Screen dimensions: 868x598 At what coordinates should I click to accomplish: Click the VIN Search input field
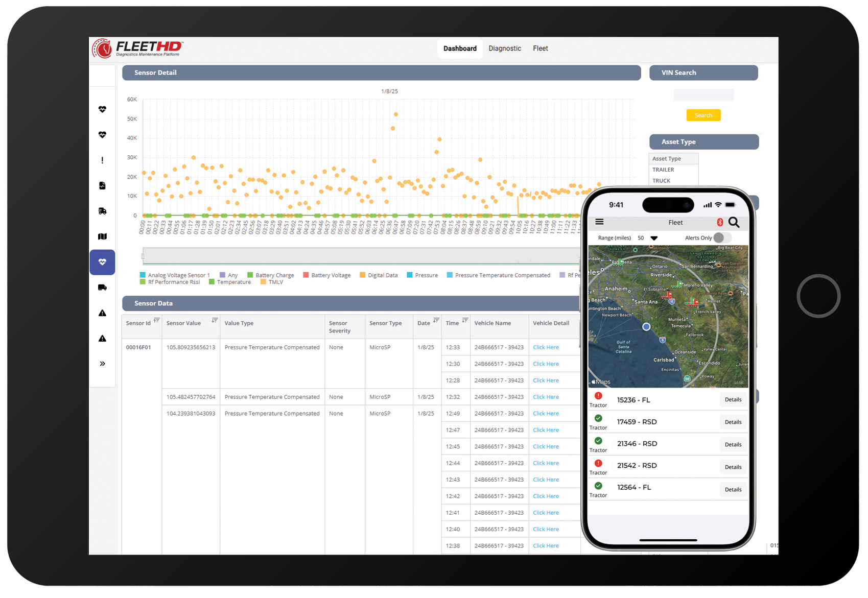coord(703,95)
